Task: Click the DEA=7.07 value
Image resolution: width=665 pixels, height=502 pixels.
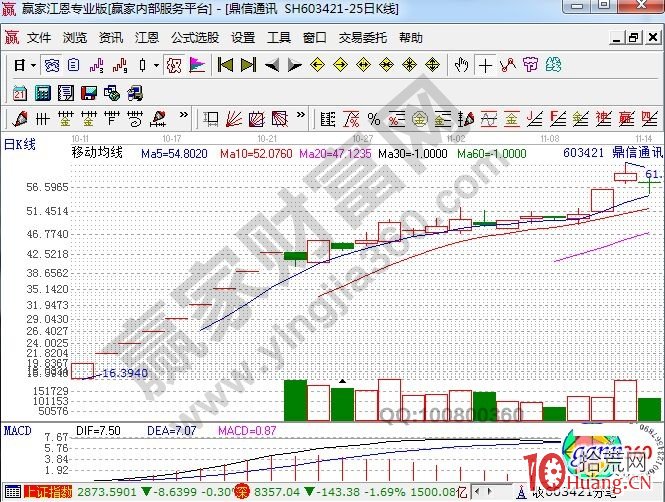Action: [171, 431]
